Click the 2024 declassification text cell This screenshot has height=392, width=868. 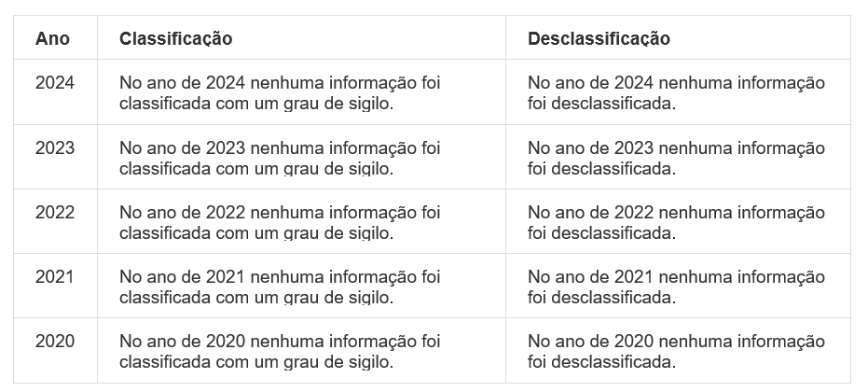[x=676, y=92]
